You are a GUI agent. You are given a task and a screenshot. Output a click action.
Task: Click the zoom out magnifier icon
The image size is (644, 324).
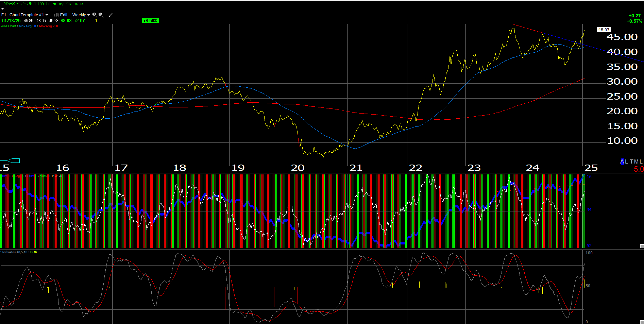(x=101, y=15)
